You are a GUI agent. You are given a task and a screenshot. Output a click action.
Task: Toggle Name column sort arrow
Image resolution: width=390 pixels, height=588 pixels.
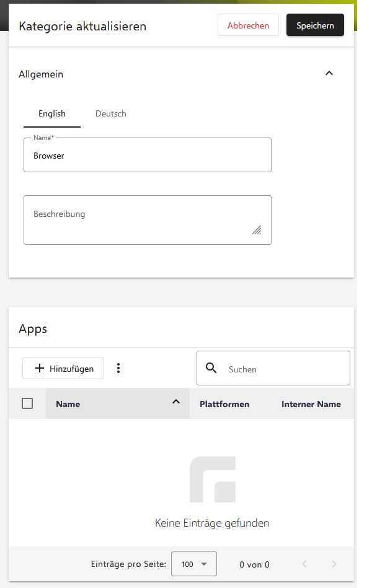tap(176, 402)
